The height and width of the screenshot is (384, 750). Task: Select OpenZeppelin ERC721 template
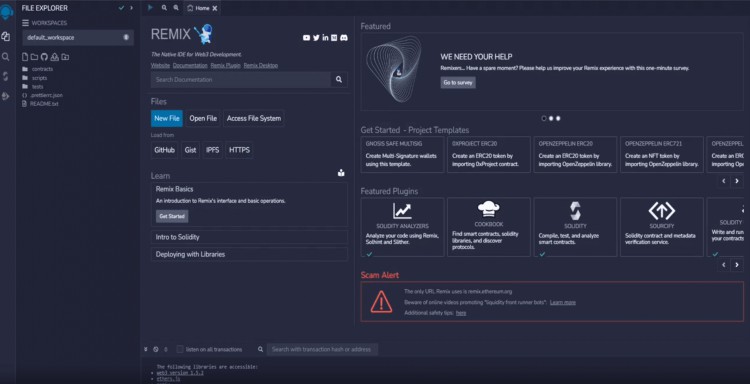tap(662, 154)
